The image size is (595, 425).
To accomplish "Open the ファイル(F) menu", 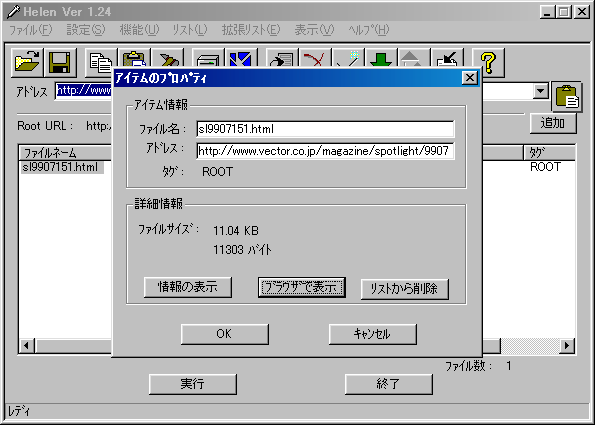I will pyautogui.click(x=30, y=30).
